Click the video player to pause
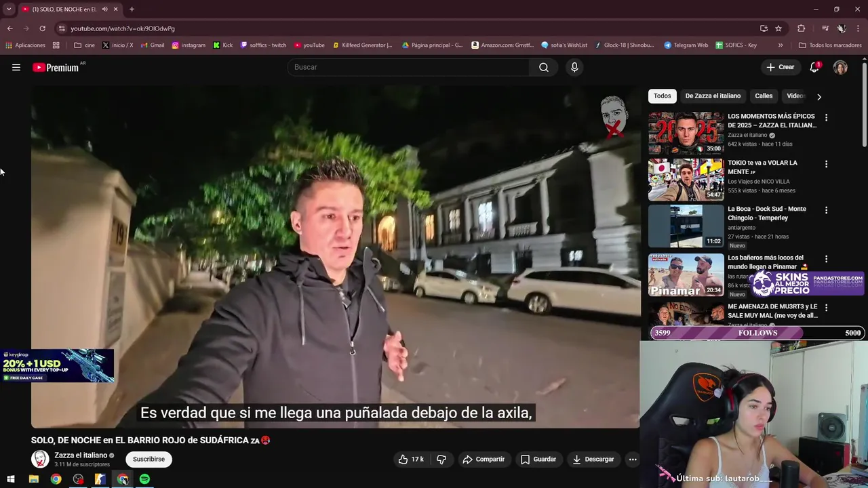The height and width of the screenshot is (488, 868). [x=335, y=258]
